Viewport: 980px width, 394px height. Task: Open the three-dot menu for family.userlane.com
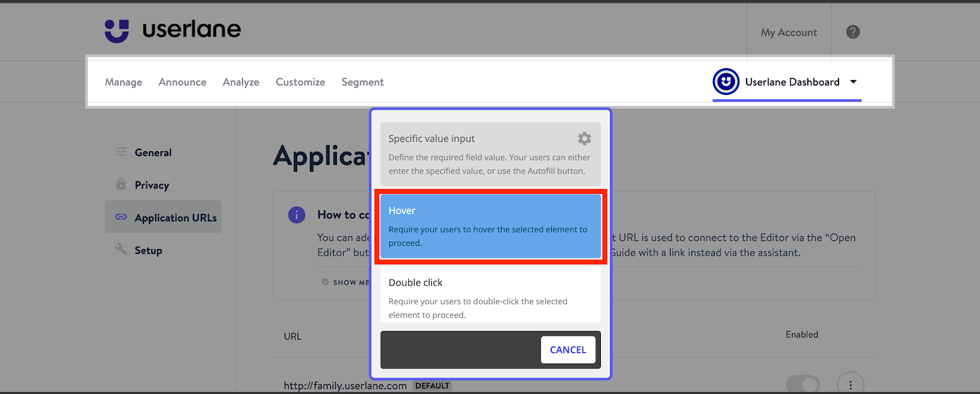850,385
